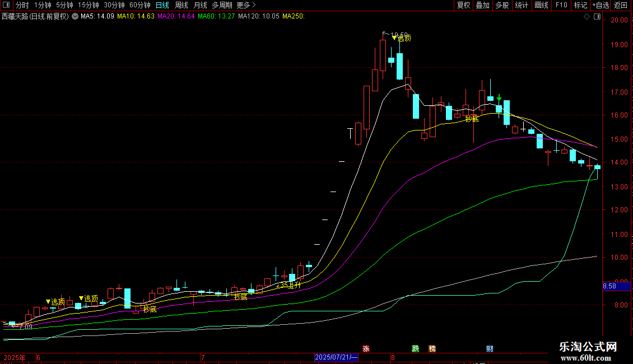Switch to the 周线 weekly chart
The image size is (633, 364).
181,5
